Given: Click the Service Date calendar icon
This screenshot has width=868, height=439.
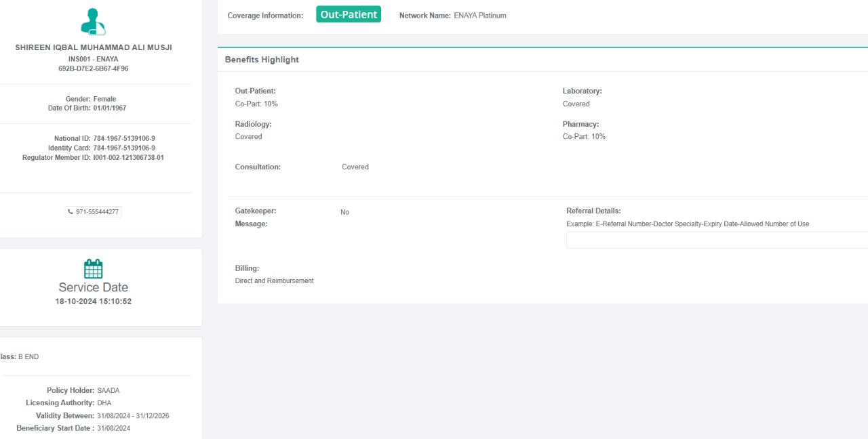Looking at the screenshot, I should pyautogui.click(x=93, y=269).
